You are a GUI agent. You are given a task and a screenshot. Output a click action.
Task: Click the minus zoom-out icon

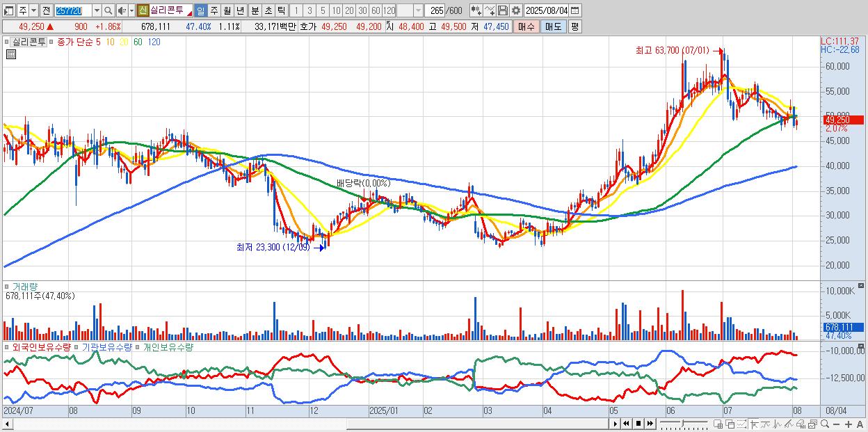click(x=836, y=424)
